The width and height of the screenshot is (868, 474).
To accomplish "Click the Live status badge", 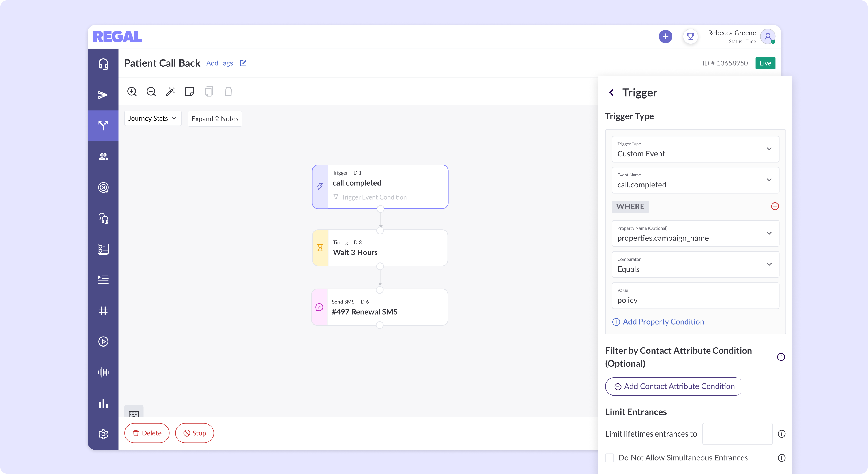I will coord(765,63).
